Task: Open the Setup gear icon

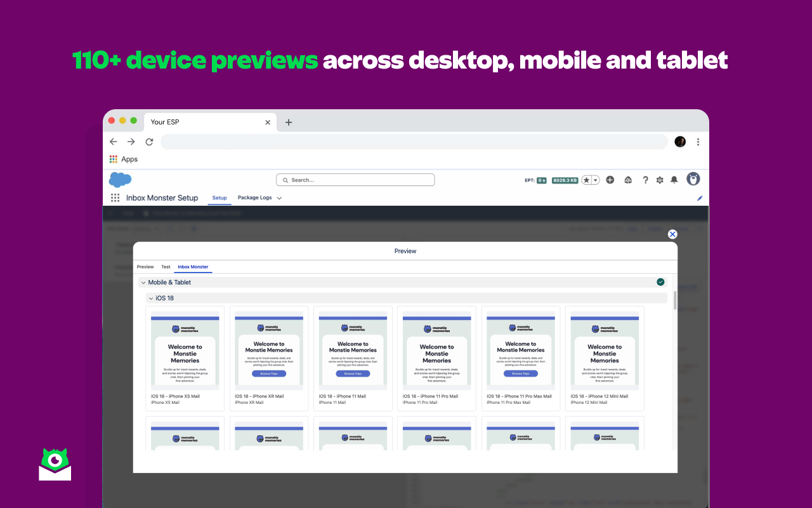Action: click(660, 180)
